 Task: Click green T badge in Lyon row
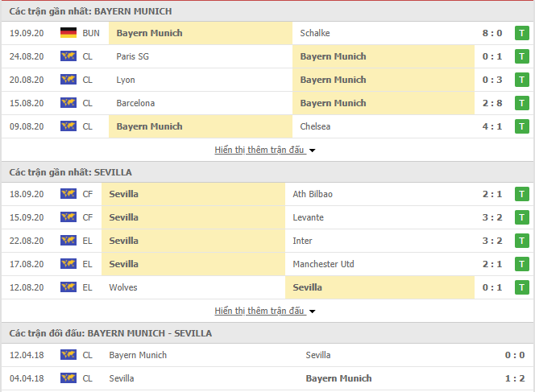coord(521,80)
